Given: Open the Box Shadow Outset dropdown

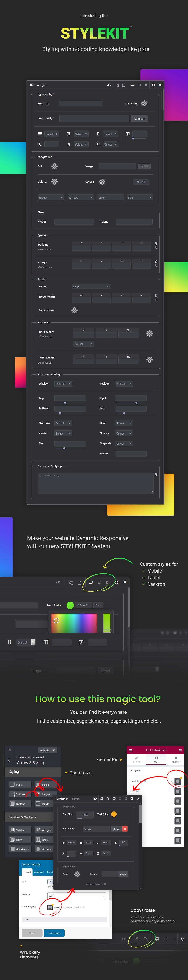Looking at the screenshot, I should click(83, 343).
